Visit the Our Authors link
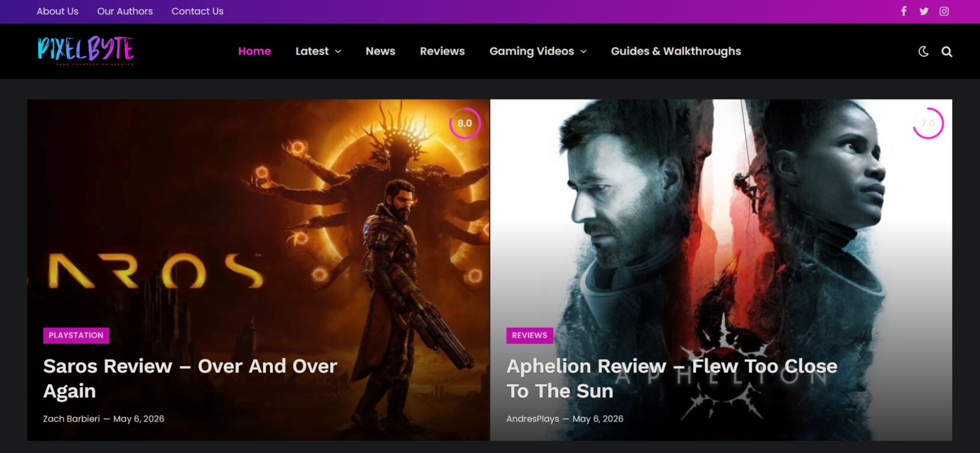Image resolution: width=980 pixels, height=453 pixels. pyautogui.click(x=125, y=11)
